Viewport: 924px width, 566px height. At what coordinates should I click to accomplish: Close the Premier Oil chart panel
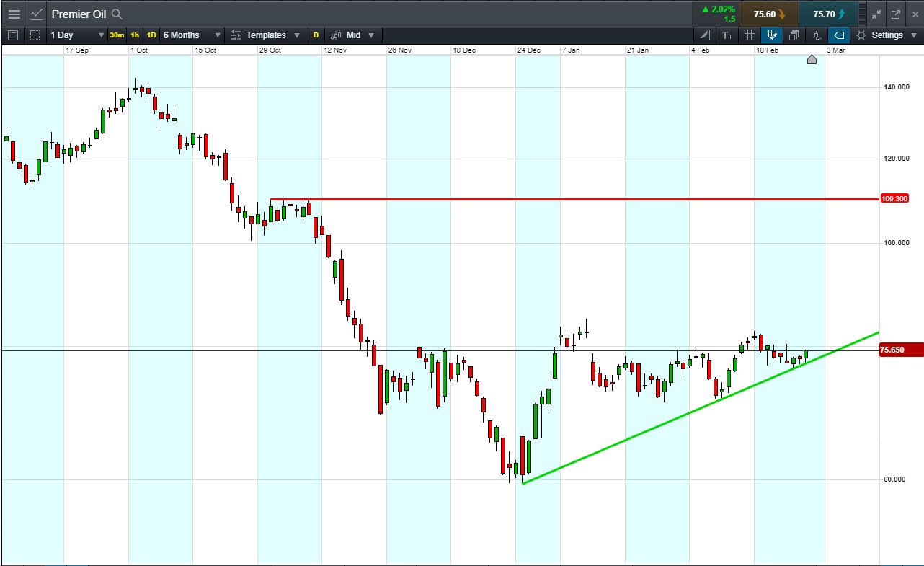(x=915, y=14)
